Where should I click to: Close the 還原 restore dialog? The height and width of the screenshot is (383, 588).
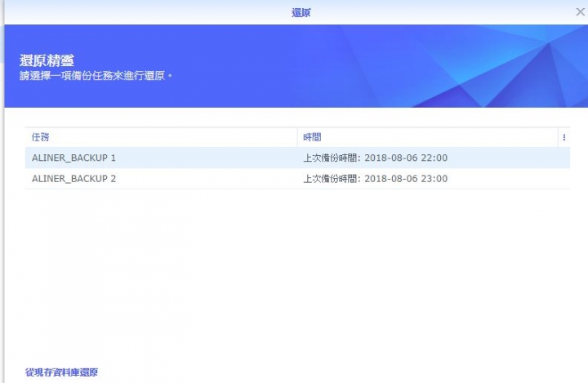click(580, 12)
